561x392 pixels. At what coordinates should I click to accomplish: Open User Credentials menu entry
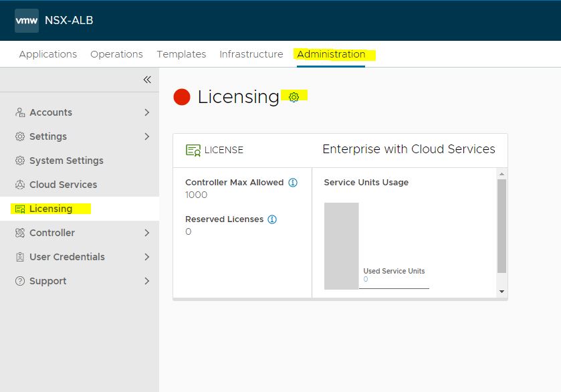(x=80, y=257)
